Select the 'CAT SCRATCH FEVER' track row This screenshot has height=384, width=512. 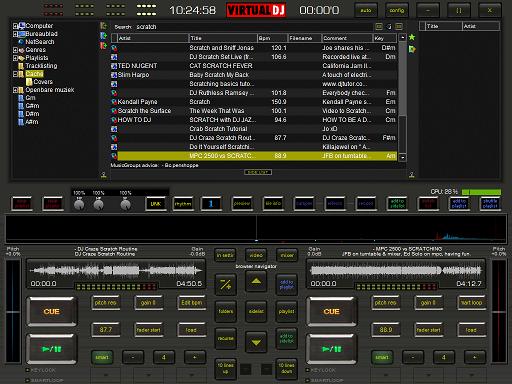click(x=254, y=66)
